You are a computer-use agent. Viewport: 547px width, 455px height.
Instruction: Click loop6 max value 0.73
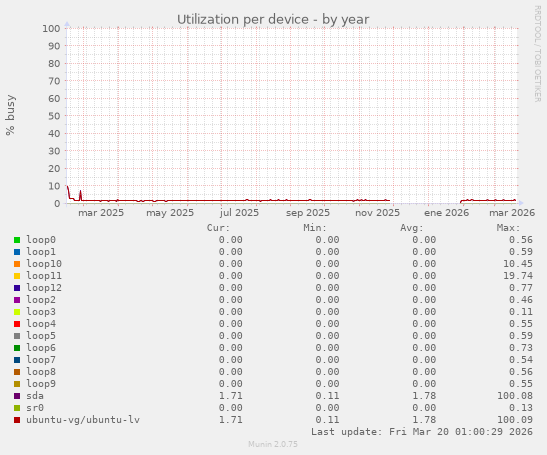[x=521, y=348]
